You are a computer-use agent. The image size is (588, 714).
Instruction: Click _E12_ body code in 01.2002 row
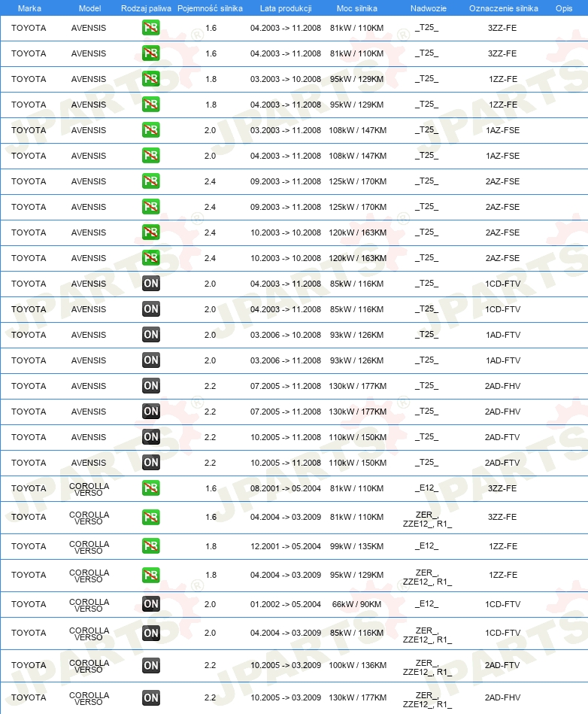pos(426,604)
